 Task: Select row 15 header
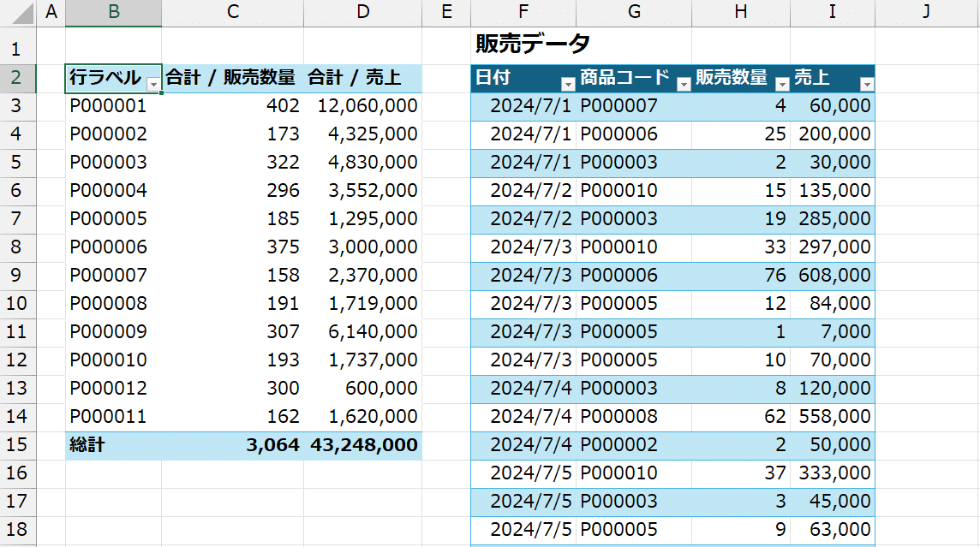tap(17, 444)
